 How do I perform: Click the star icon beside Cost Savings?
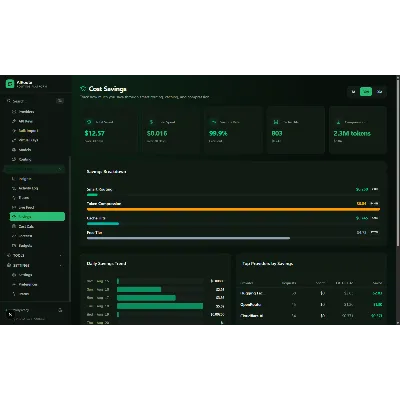(83, 89)
